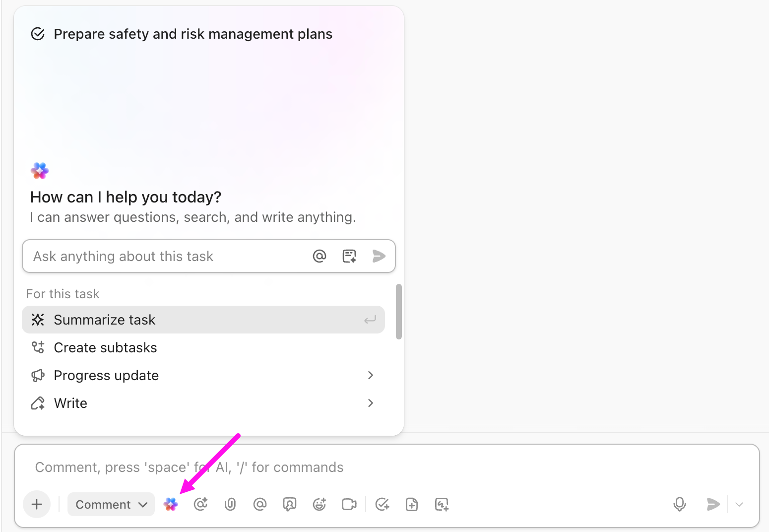Record a video clip
This screenshot has width=769, height=532.
point(349,504)
